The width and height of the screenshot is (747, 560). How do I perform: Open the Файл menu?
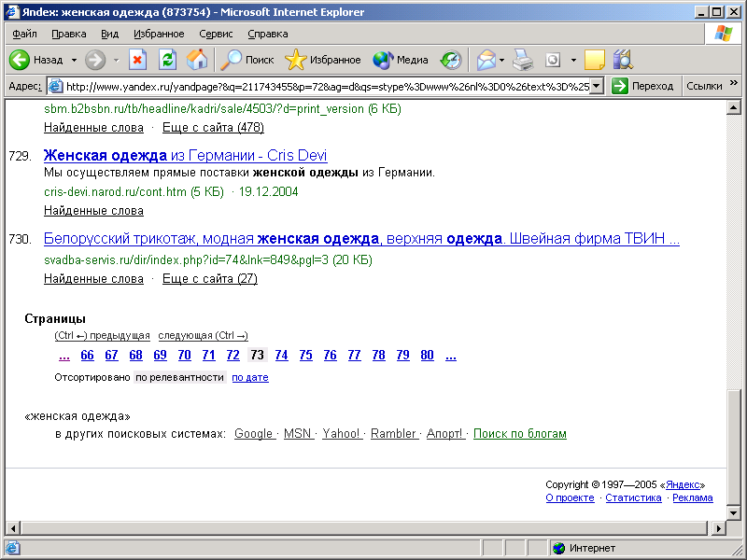pos(24,34)
